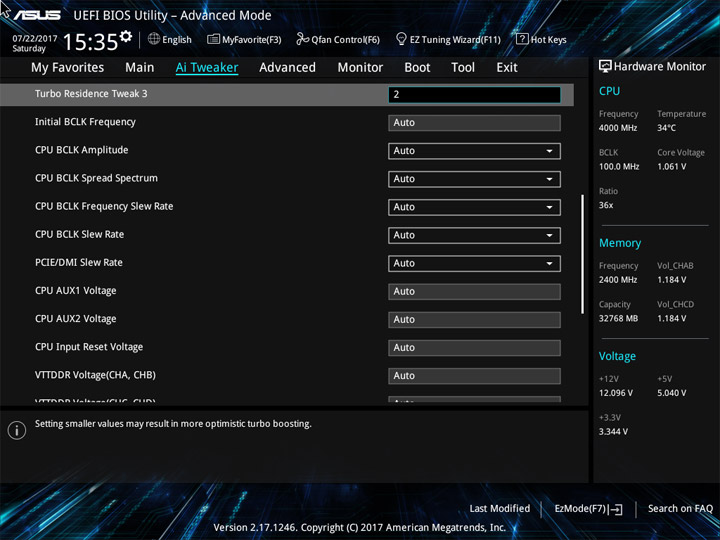Click Last Modified button

500,508
